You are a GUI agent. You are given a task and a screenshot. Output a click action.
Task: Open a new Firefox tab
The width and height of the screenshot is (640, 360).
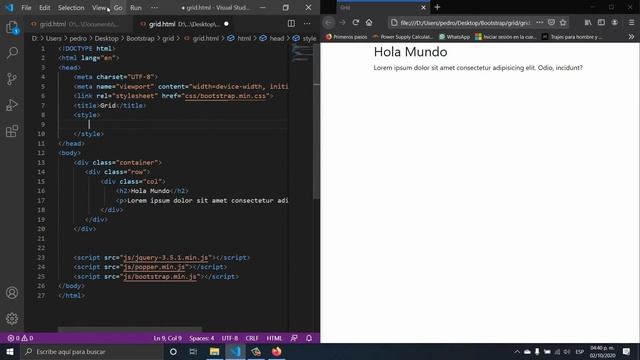coord(437,7)
